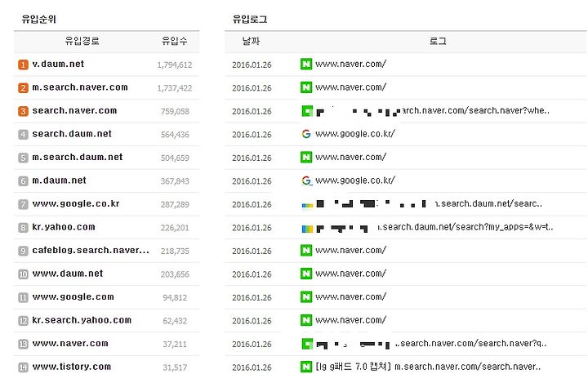Open the kr.yahoo.com referrer link
Screen dimensions: 588x374
tap(64, 227)
